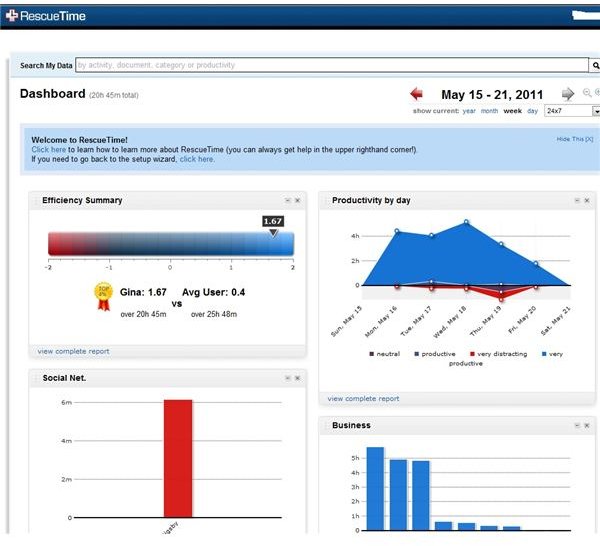The width and height of the screenshot is (600, 546).
Task: Close the Productivity by day widget
Action: point(587,200)
